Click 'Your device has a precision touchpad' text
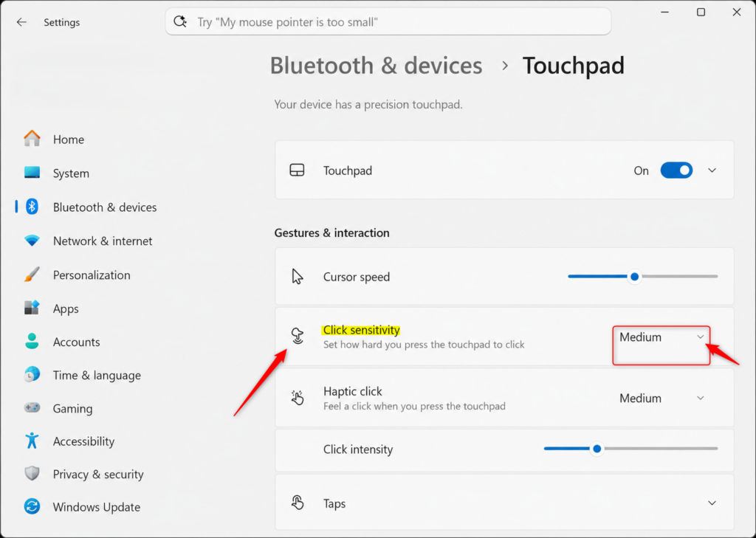Screen dimensions: 756x538 tap(368, 105)
